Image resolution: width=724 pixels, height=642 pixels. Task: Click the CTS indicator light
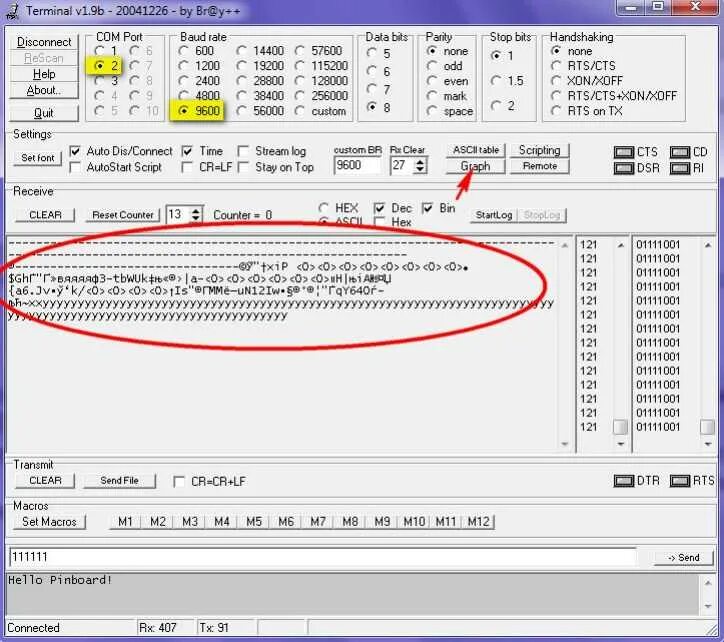click(x=624, y=152)
